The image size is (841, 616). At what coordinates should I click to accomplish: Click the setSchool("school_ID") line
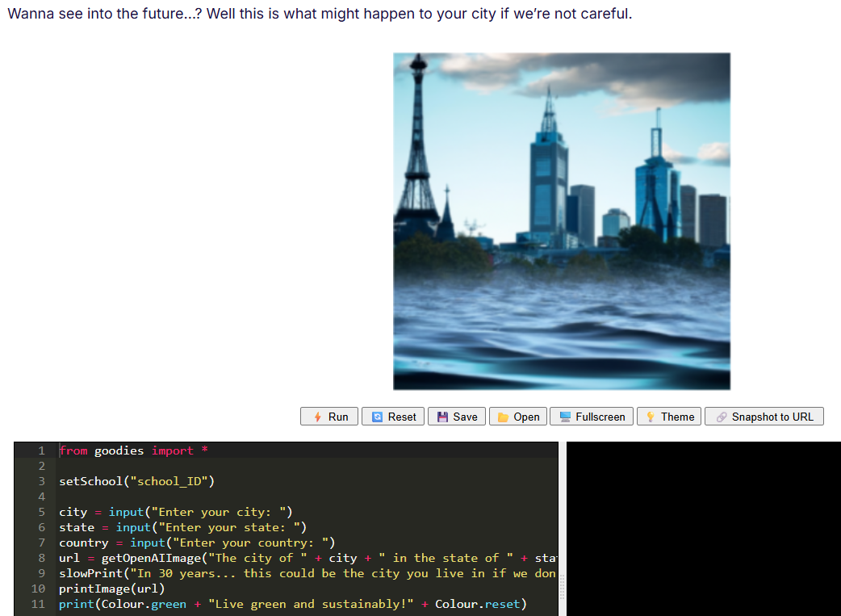tap(136, 481)
